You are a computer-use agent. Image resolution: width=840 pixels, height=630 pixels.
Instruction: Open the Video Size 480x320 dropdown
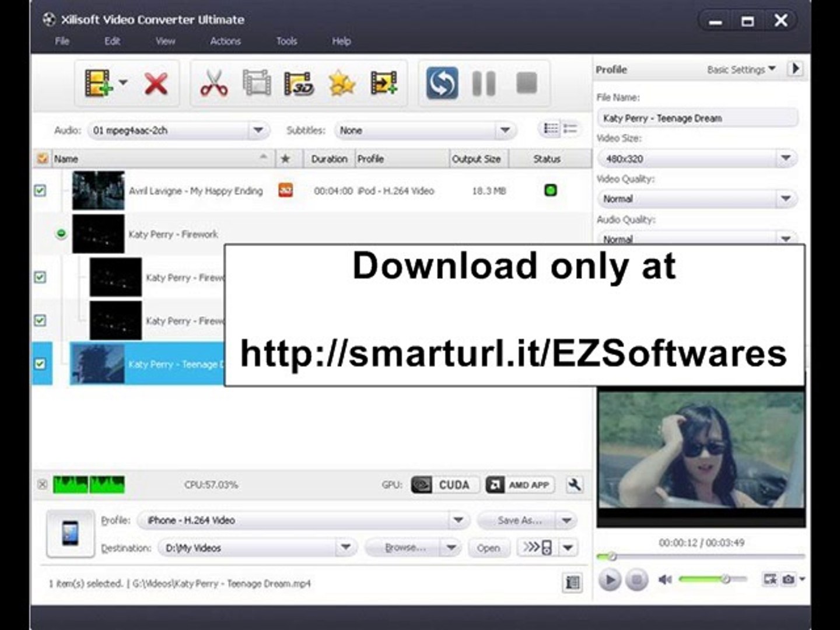coord(697,158)
